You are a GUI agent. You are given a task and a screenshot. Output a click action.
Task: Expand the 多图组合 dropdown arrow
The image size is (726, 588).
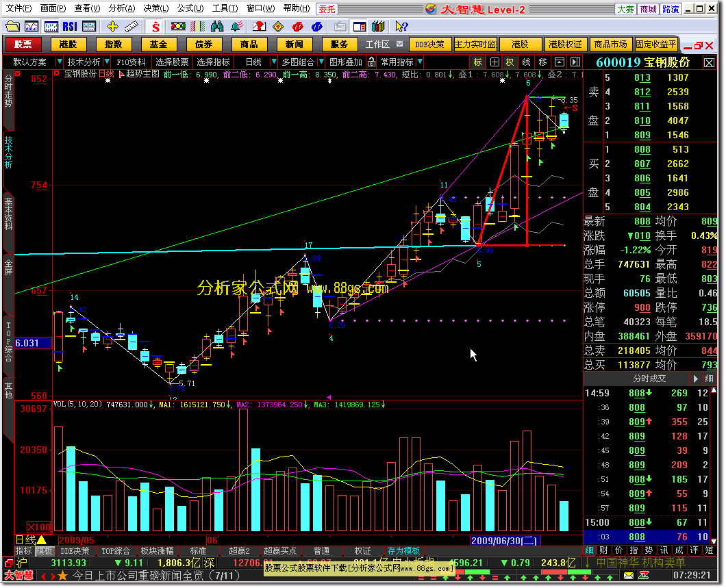pyautogui.click(x=321, y=62)
